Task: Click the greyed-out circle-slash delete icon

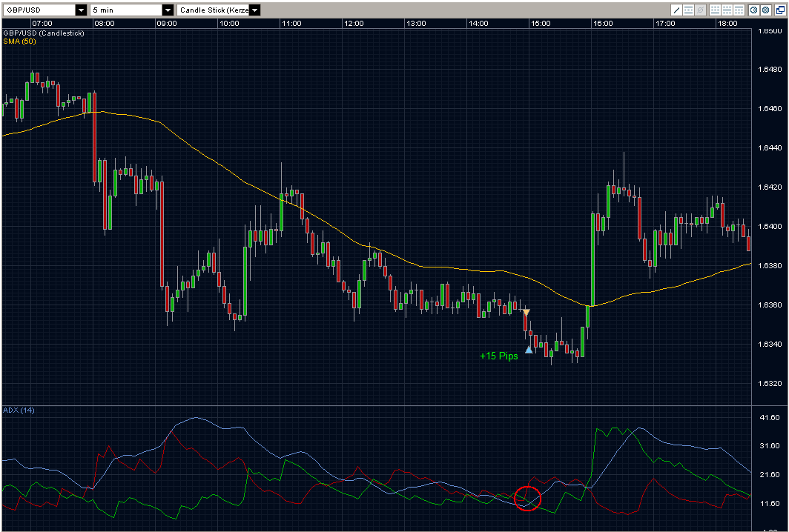Action: click(x=701, y=10)
